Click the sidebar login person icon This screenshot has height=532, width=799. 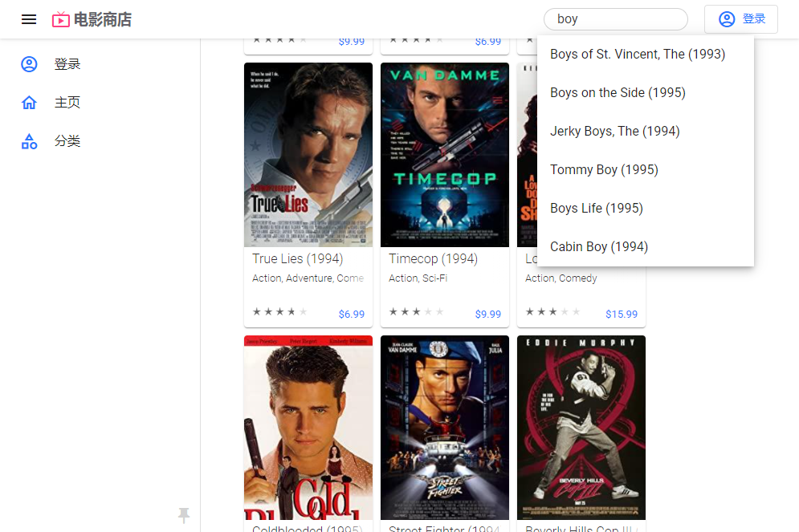(29, 64)
